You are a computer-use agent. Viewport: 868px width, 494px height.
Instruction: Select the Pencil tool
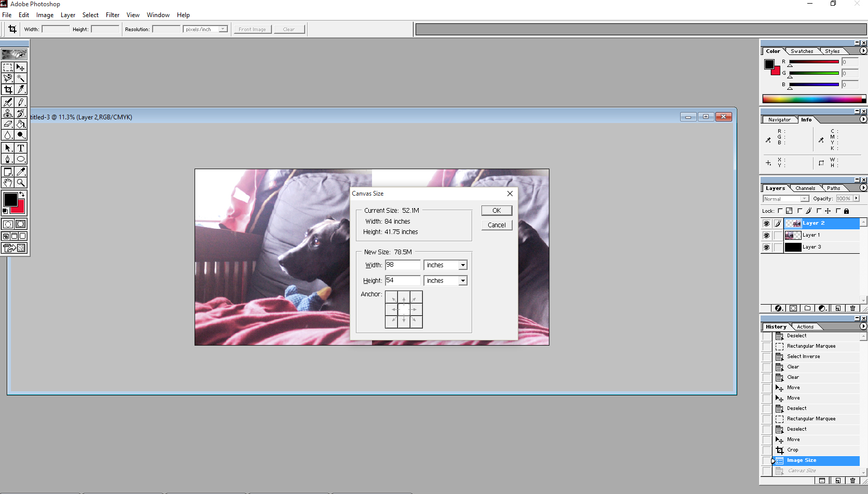click(x=21, y=102)
